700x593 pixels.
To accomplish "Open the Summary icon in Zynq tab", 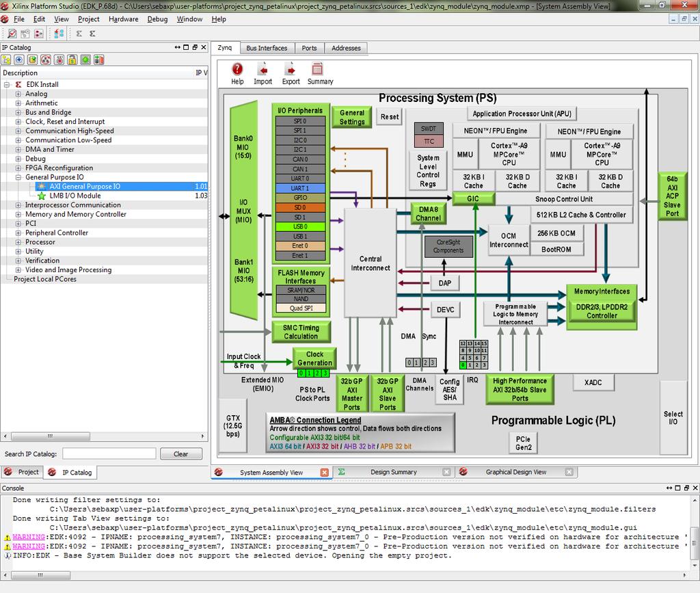I will (x=320, y=74).
